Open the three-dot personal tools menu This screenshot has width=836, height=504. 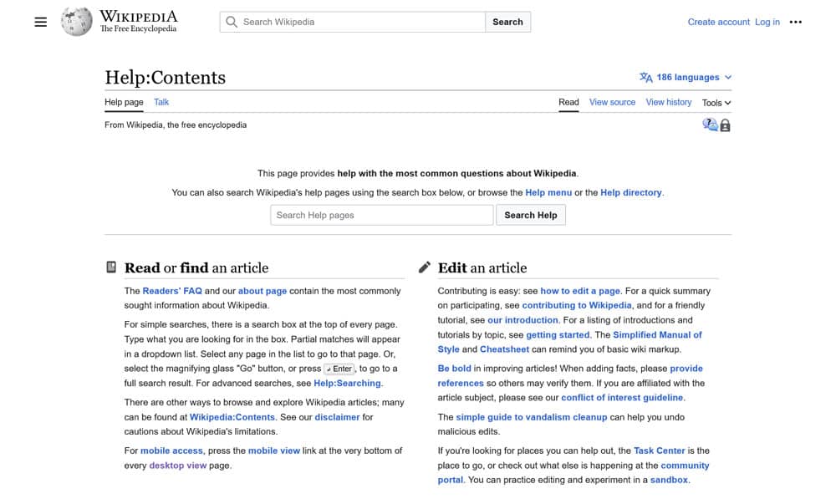pyautogui.click(x=795, y=22)
